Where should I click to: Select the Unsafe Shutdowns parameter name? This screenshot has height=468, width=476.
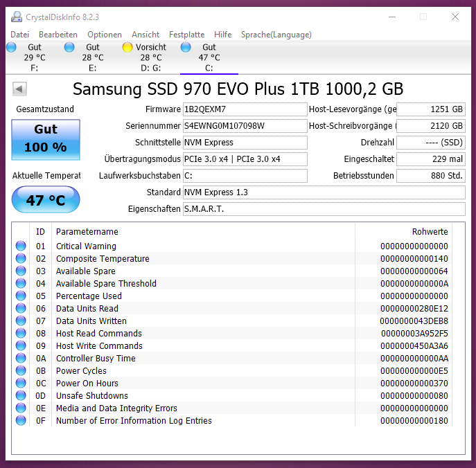click(x=91, y=395)
